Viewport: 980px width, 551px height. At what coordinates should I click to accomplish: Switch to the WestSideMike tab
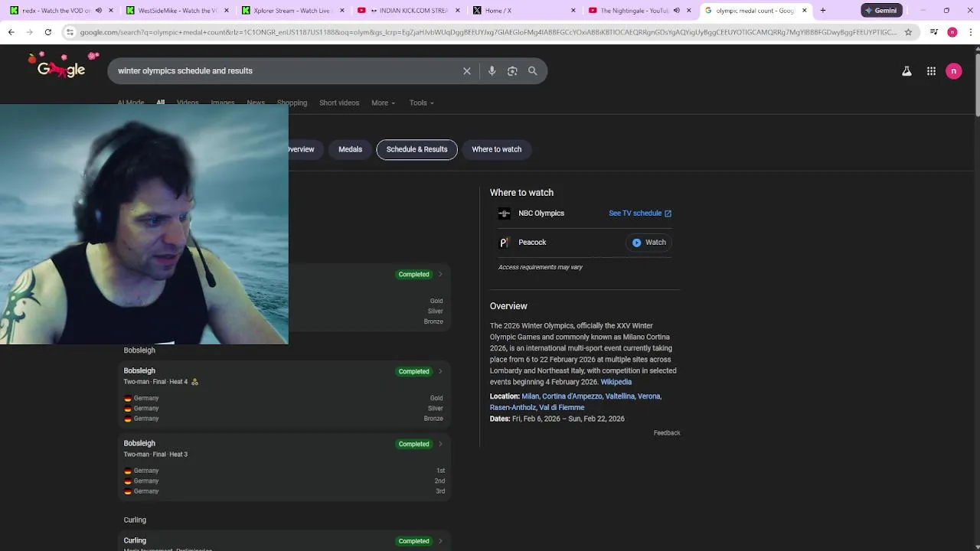(x=176, y=11)
